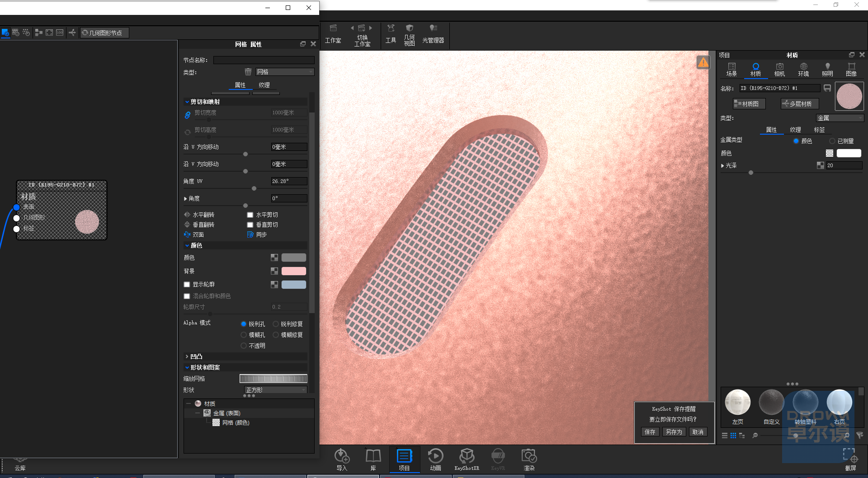Delete node with the trash icon
This screenshot has height=478, width=868.
[248, 72]
